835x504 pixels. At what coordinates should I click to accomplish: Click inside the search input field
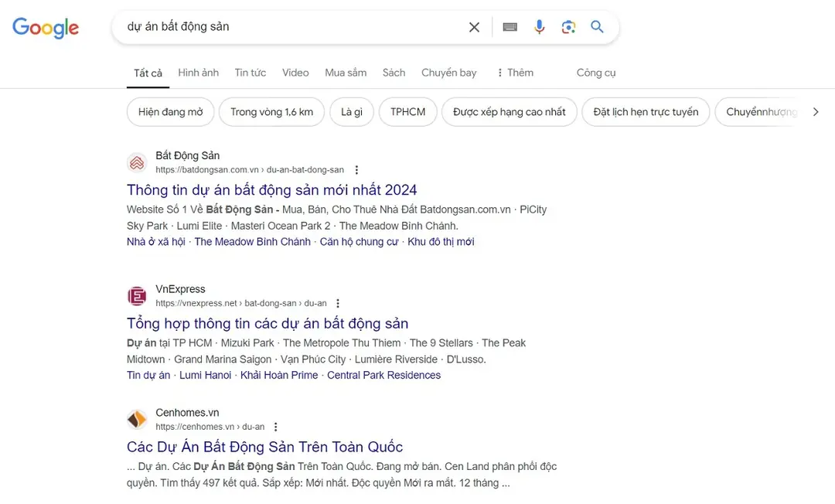click(294, 26)
